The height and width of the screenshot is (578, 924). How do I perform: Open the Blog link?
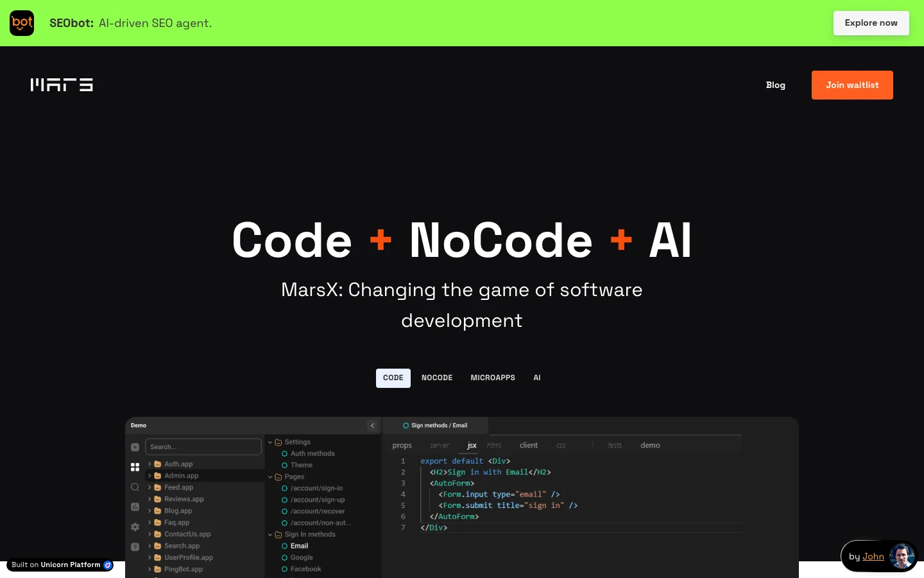[x=775, y=85]
